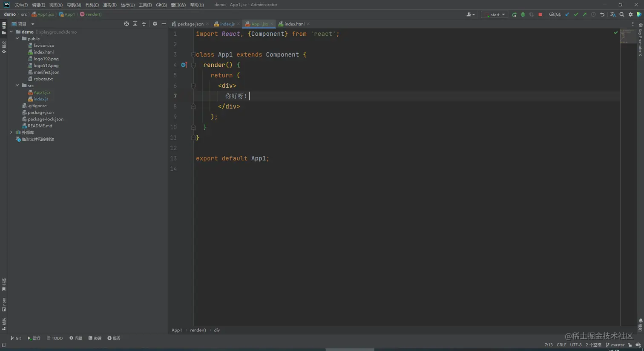Toggle the TODO tool window button
Viewport: 644px width, 351px height.
(55, 338)
